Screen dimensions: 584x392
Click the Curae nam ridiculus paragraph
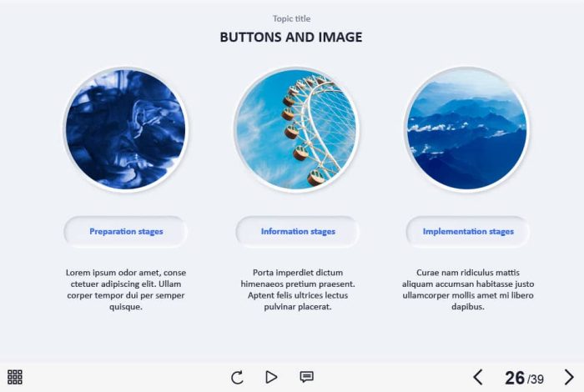click(x=468, y=289)
